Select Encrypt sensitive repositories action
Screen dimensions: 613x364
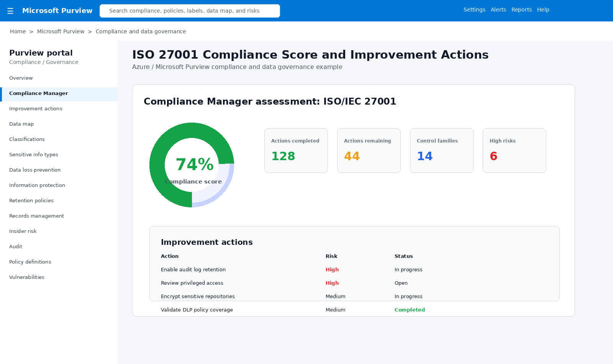(x=198, y=297)
